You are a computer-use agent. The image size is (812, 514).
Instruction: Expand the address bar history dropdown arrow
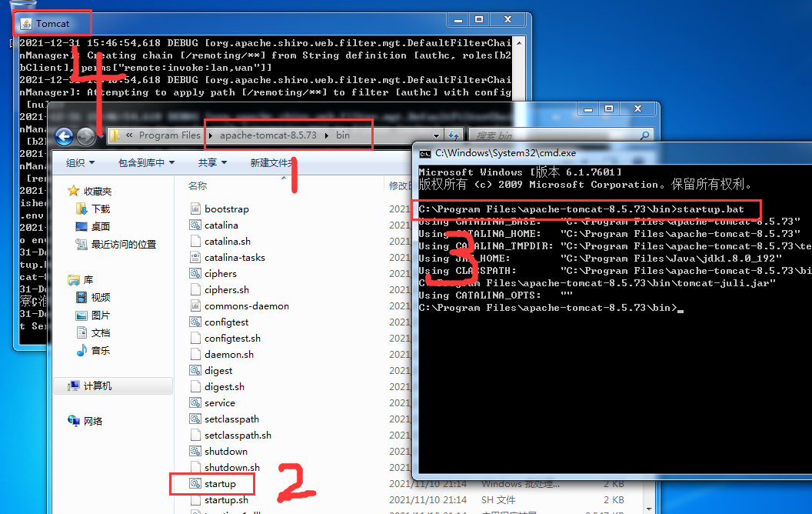click(436, 135)
